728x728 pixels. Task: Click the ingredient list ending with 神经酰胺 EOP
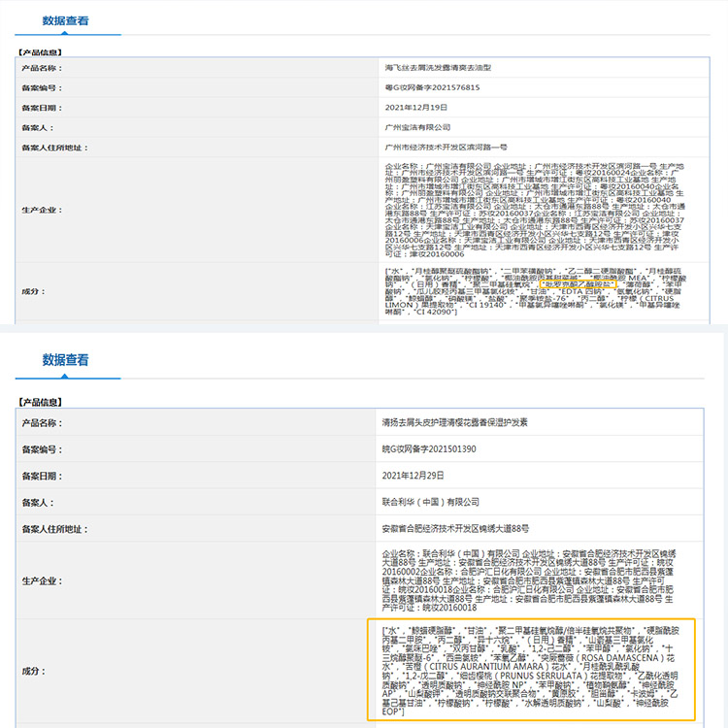(x=530, y=671)
